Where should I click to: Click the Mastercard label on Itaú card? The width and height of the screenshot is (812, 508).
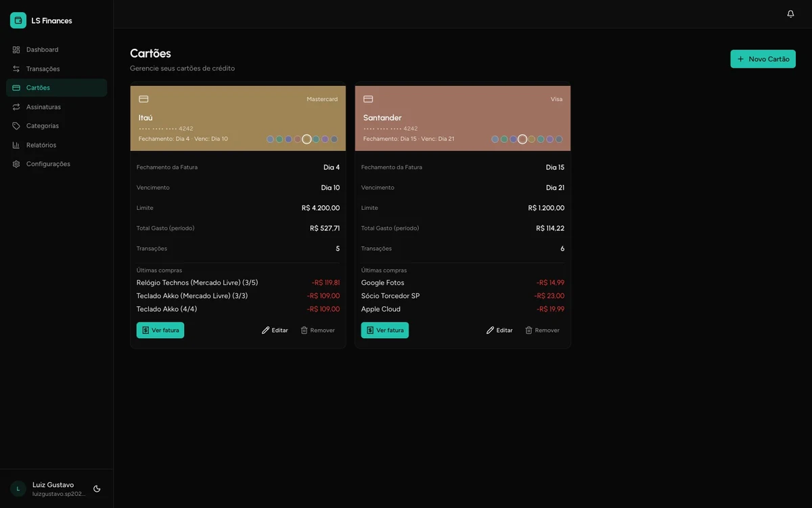point(322,99)
